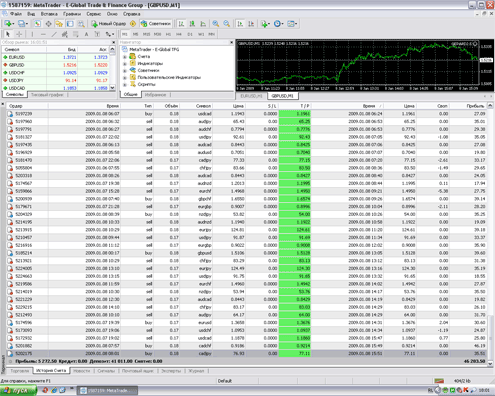
Task: Close the Market Watch panel
Action: 113,42
